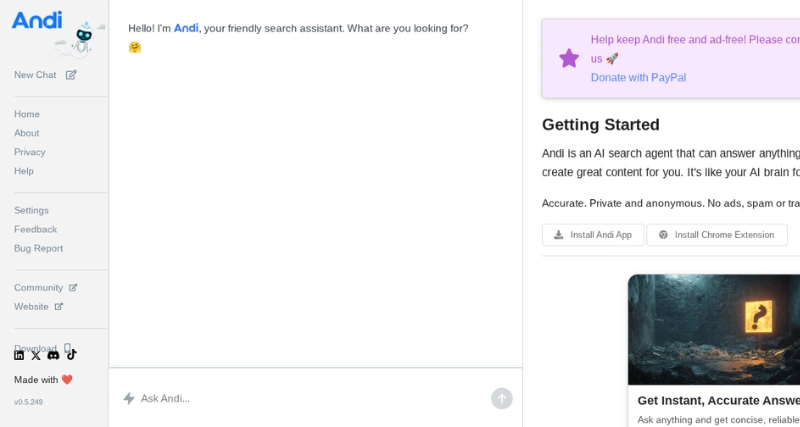Click the Andi logo in sidebar
This screenshot has height=427, width=800.
[37, 20]
